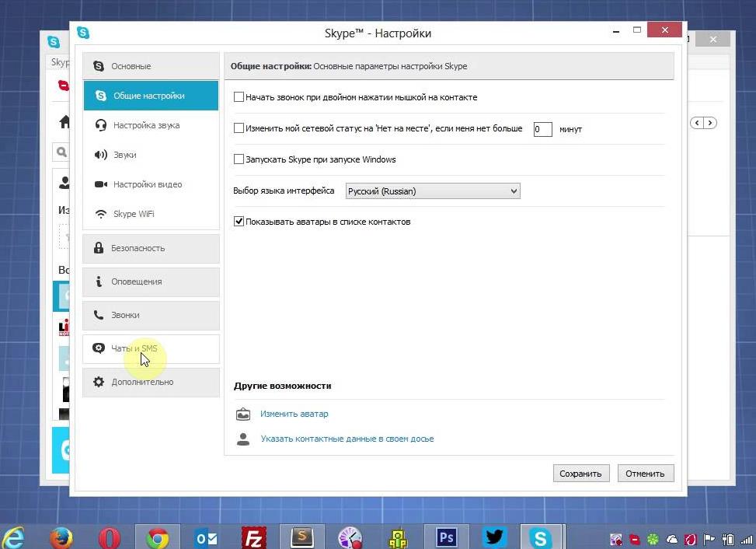Open Чаты и SMS section
This screenshot has height=549, width=756.
click(151, 348)
